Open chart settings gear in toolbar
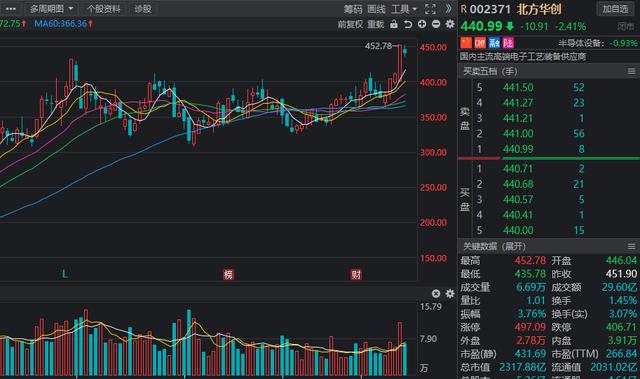The width and height of the screenshot is (640, 379). [450, 24]
